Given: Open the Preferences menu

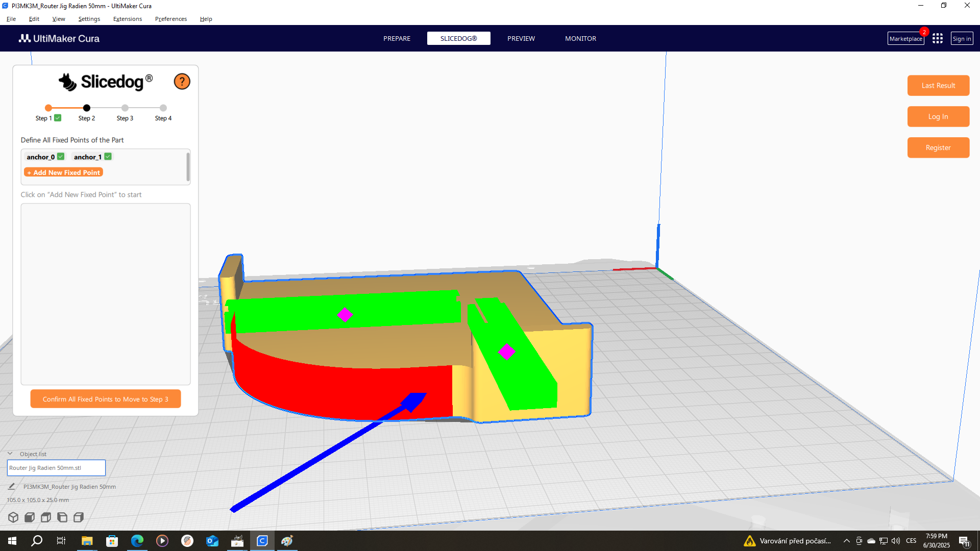Looking at the screenshot, I should click(x=171, y=19).
